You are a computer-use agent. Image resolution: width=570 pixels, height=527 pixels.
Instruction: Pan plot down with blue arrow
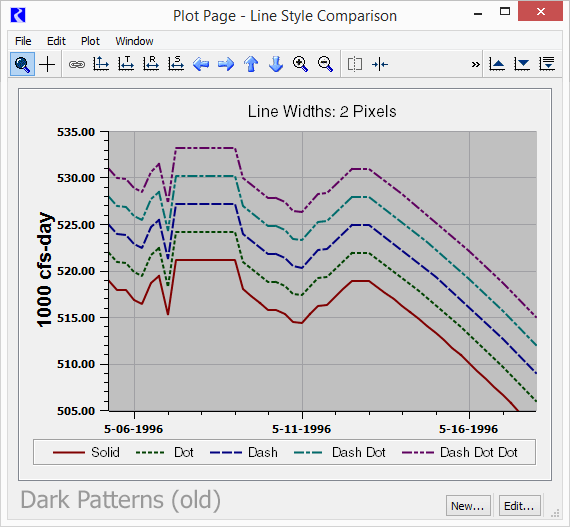point(276,64)
